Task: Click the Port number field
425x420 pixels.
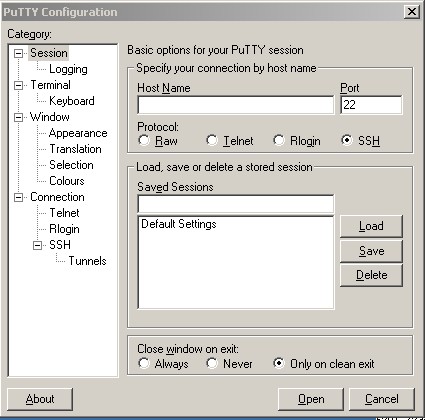Action: (371, 105)
